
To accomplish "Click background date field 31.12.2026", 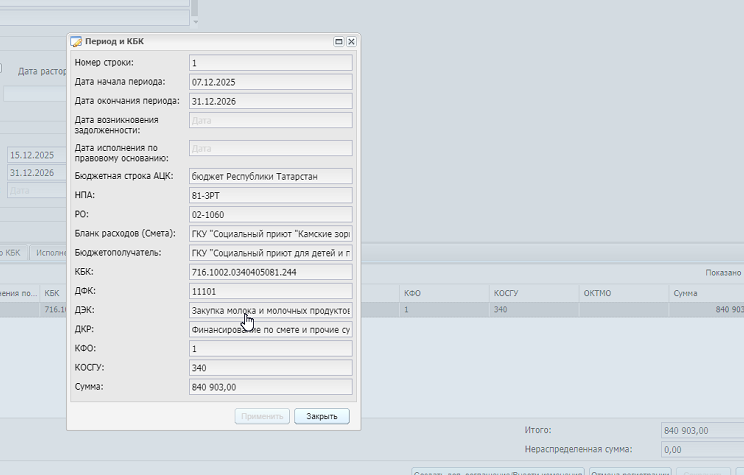I will tap(37, 173).
